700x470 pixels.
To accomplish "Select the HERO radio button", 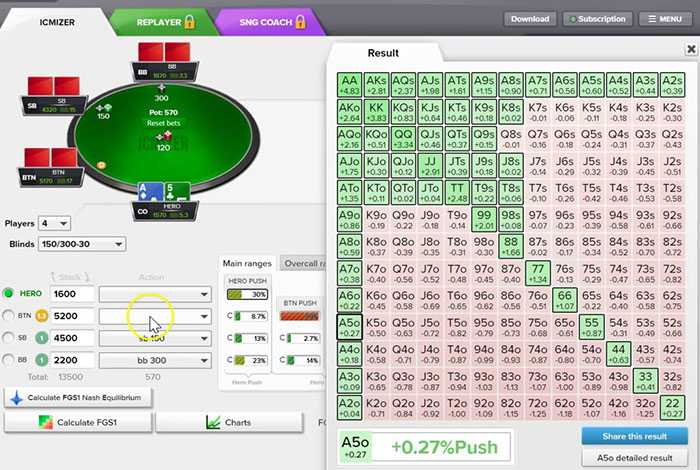I will click(8, 293).
